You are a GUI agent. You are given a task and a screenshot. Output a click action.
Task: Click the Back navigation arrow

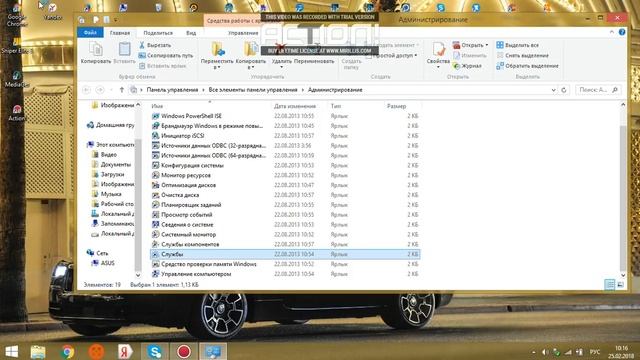pos(86,90)
